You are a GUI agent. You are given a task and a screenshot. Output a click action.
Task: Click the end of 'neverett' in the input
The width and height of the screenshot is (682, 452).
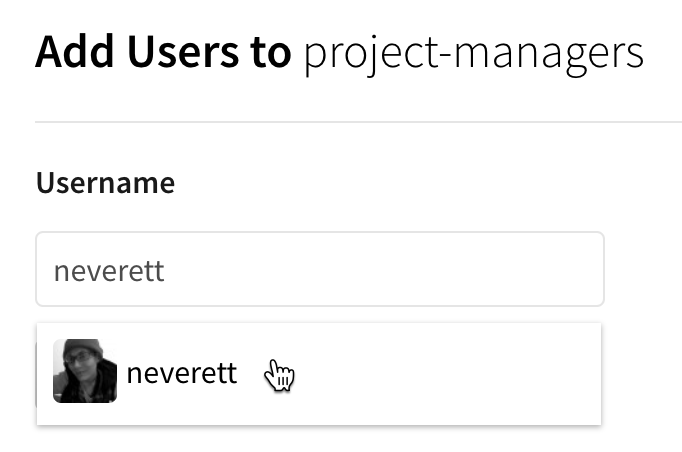click(x=164, y=270)
